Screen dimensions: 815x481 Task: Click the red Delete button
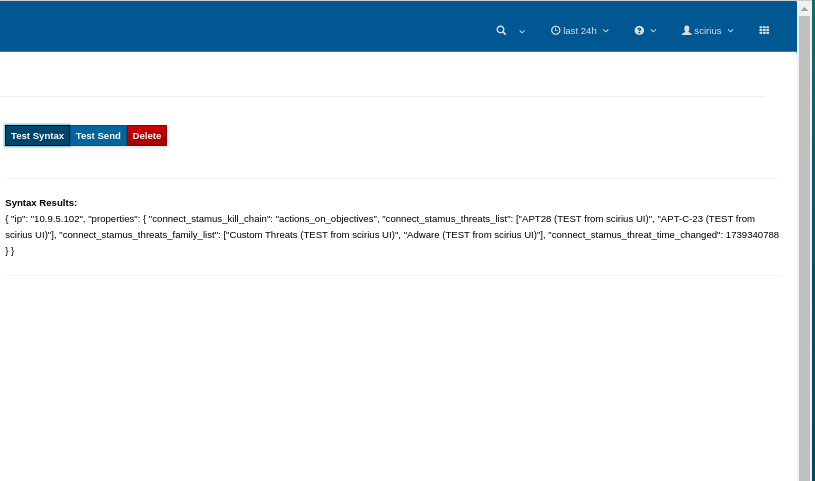point(147,135)
